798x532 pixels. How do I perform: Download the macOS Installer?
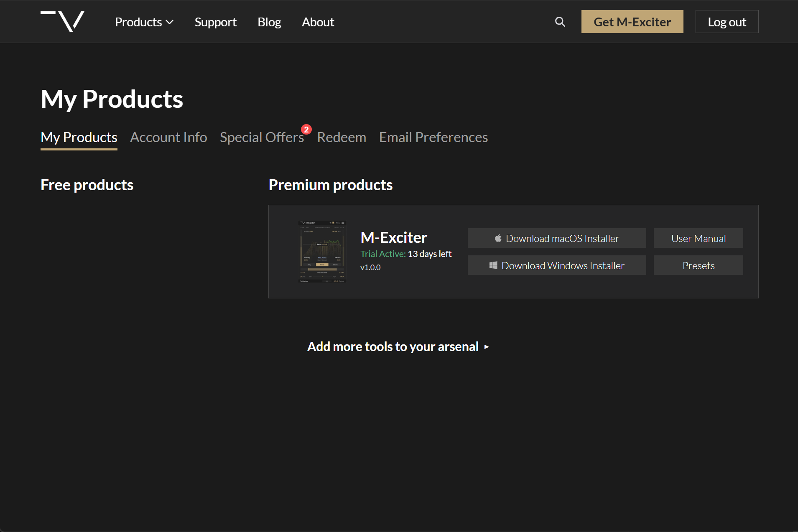coord(557,238)
